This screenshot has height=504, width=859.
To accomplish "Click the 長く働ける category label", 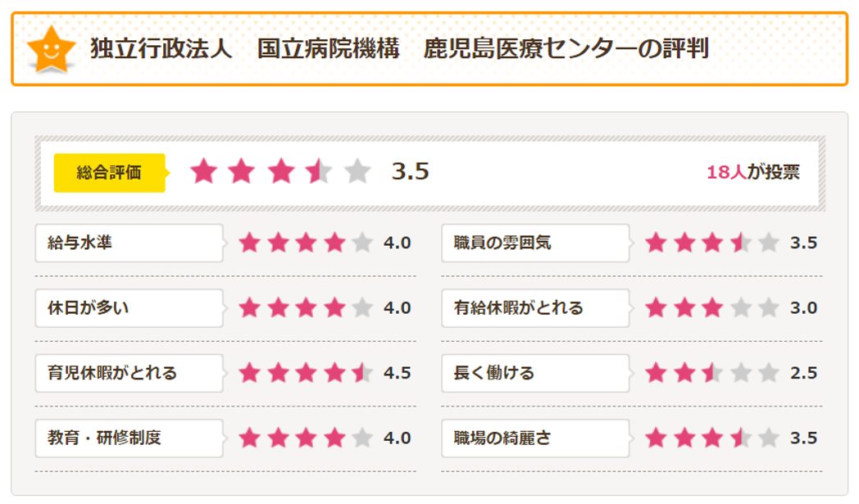I will (x=535, y=373).
